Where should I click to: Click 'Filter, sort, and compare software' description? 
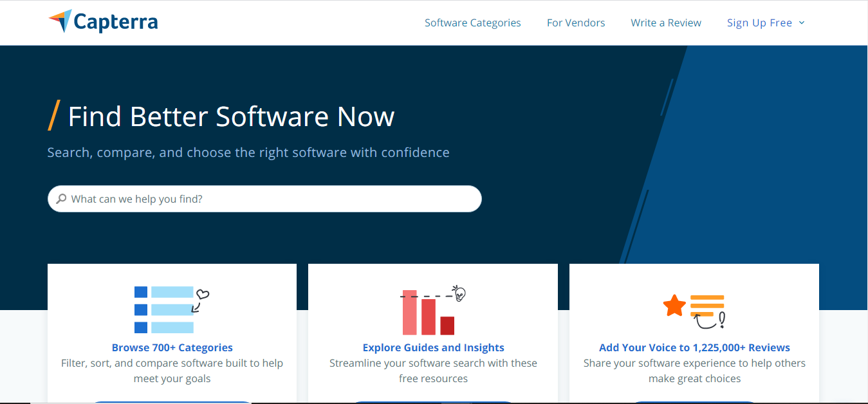pyautogui.click(x=172, y=371)
